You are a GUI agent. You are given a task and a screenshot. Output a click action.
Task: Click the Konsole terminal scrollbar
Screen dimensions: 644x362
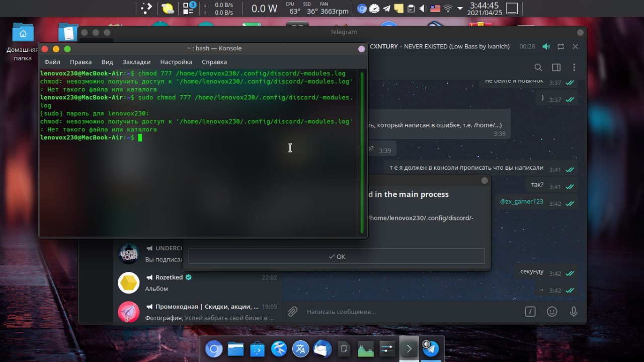pos(362,153)
